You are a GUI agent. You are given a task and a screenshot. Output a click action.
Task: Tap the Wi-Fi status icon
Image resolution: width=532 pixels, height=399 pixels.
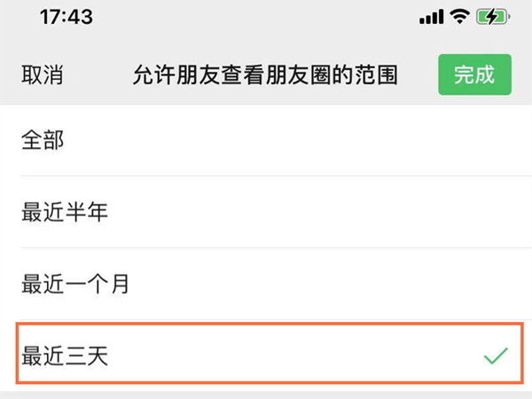[x=459, y=17]
